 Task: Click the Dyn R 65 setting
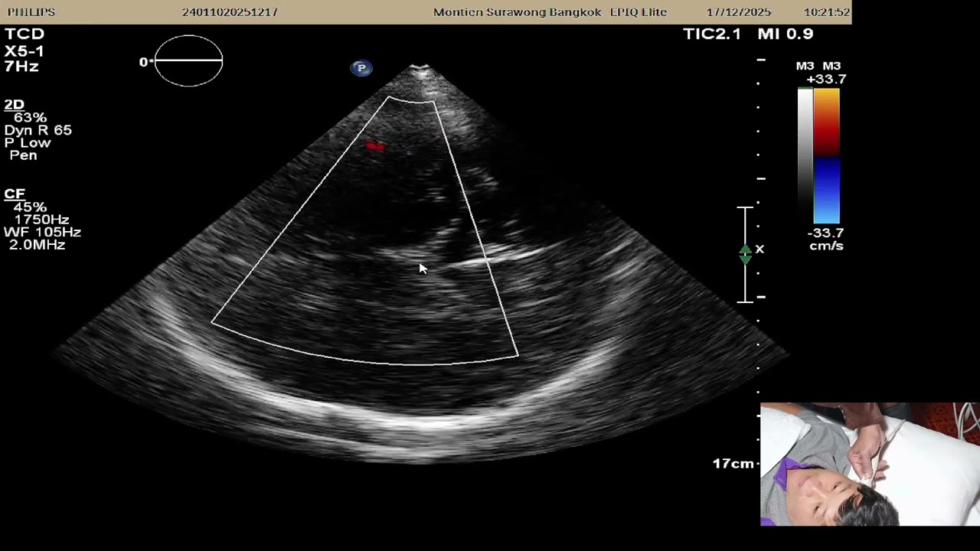38,130
